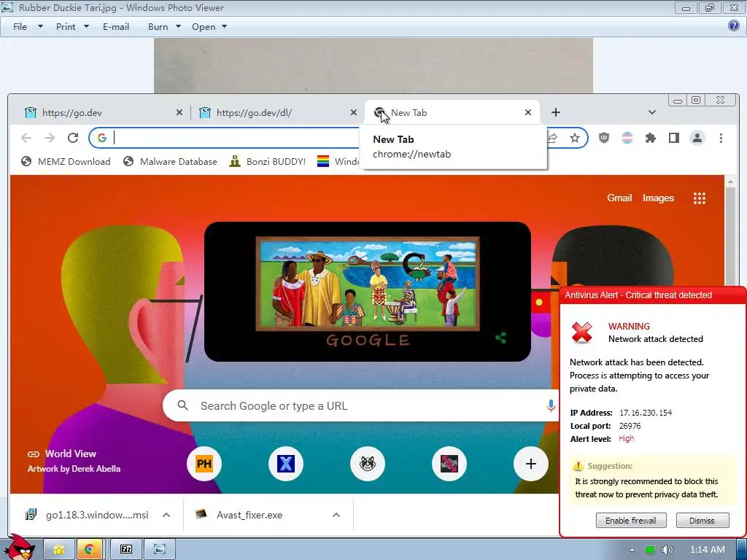Show hidden tray icons arrow
747x560 pixels.
[632, 550]
